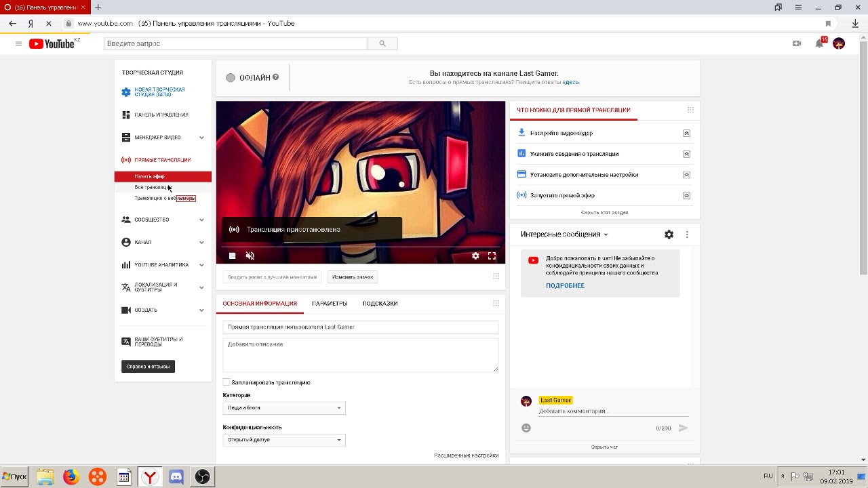
Task: Click the YouTube search field
Action: coord(236,43)
